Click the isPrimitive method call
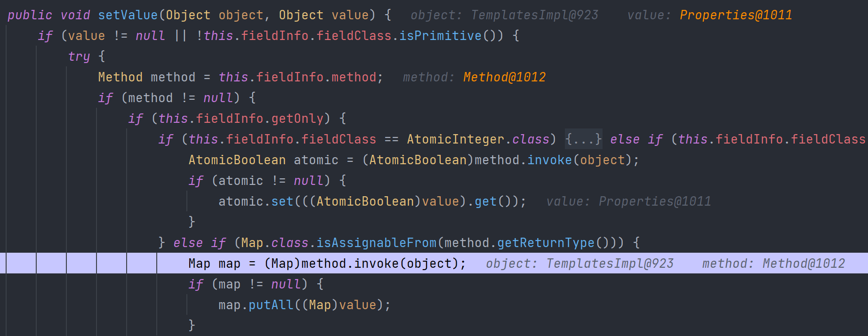868x336 pixels. point(441,36)
